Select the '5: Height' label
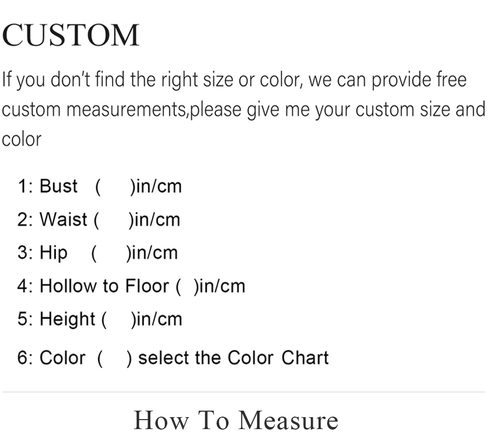The height and width of the screenshot is (448, 488). click(56, 319)
